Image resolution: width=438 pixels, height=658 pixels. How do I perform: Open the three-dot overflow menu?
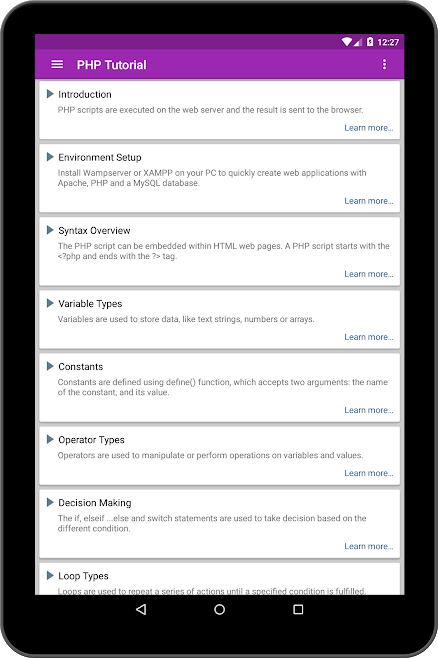click(384, 65)
